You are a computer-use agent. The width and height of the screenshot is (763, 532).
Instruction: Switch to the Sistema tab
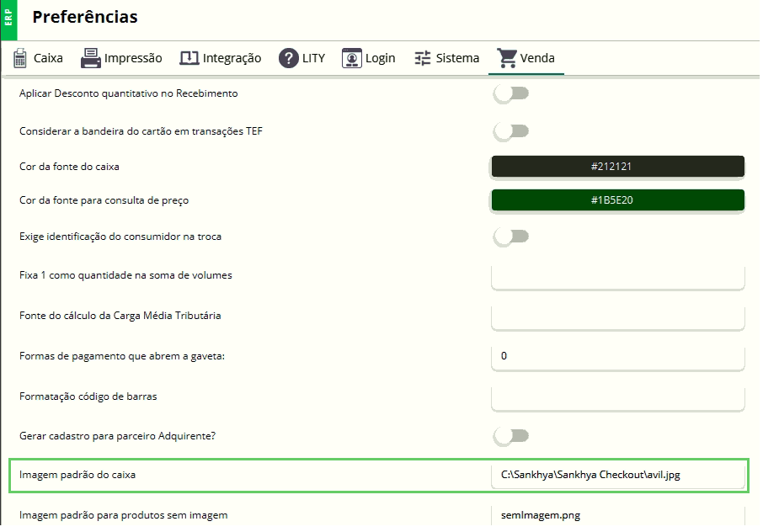(446, 58)
